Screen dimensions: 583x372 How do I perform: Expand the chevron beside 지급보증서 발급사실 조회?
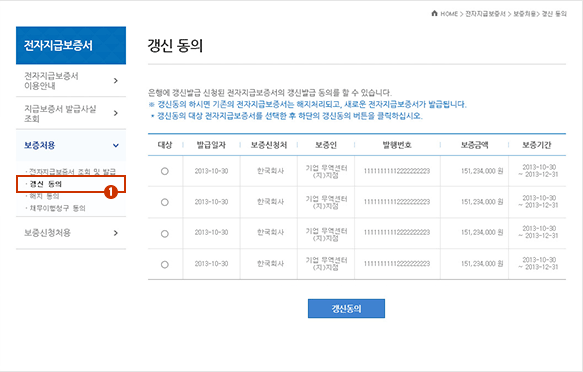(x=116, y=113)
